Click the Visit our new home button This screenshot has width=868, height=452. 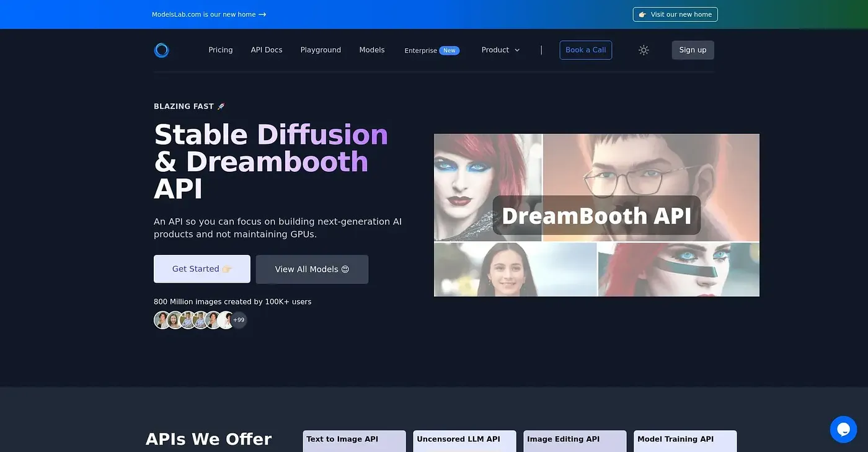675,14
